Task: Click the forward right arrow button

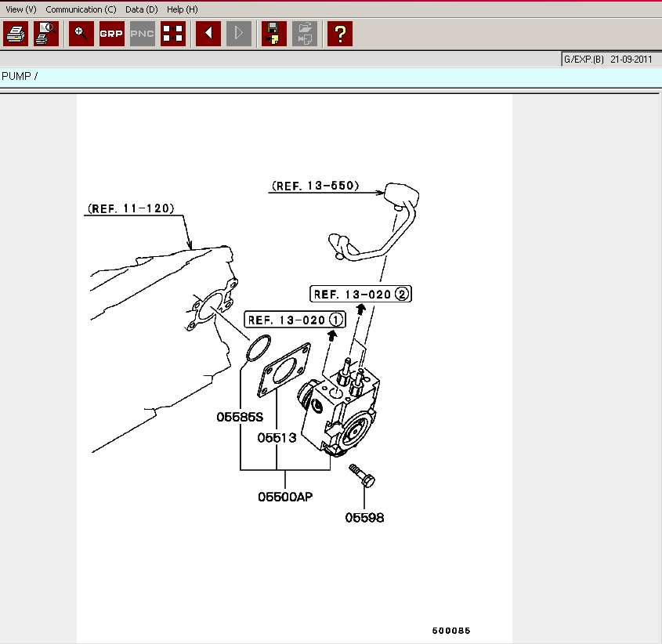Action: pos(239,34)
